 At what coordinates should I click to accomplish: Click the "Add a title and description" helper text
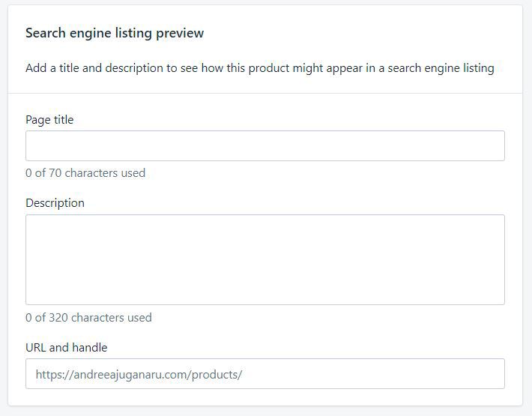pos(259,68)
